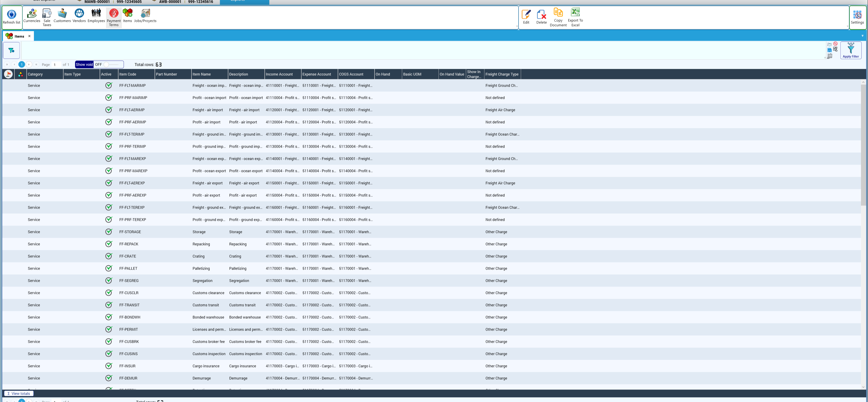Click the add filter funnel icon

coord(12,51)
